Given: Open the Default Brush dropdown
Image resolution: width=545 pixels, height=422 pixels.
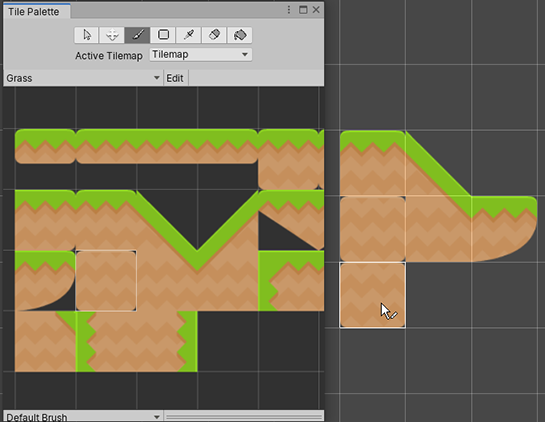Looking at the screenshot, I should tap(83, 416).
